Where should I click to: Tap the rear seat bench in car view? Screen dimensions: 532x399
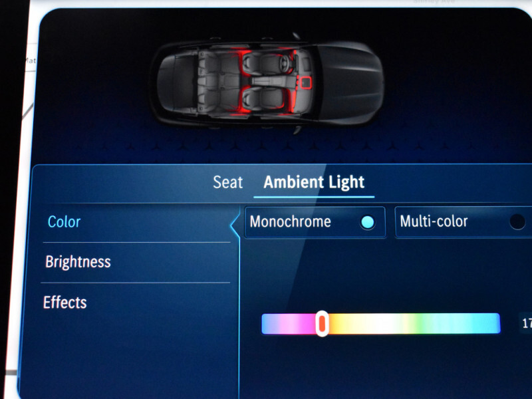pos(209,80)
